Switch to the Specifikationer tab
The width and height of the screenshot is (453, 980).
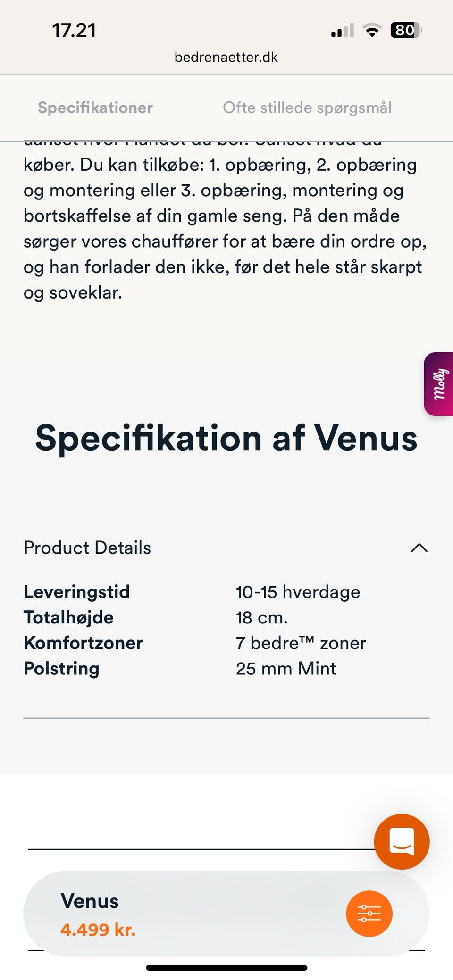pyautogui.click(x=95, y=108)
